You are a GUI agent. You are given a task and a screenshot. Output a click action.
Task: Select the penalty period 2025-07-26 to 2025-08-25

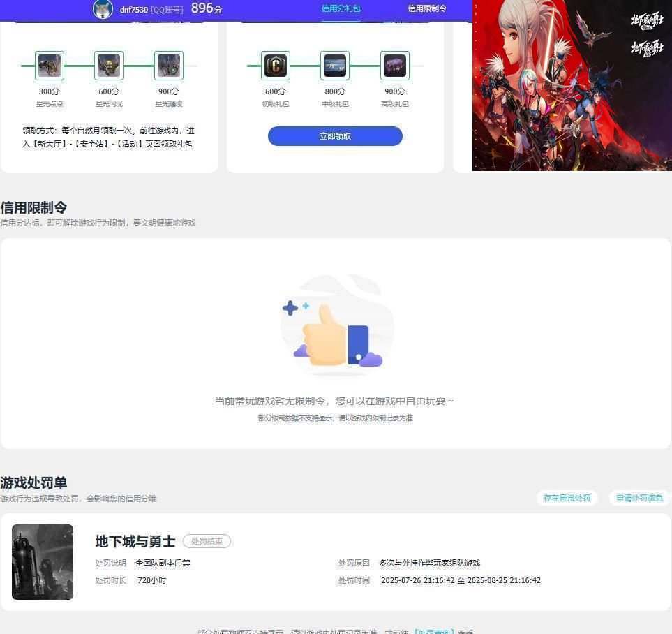pos(461,580)
